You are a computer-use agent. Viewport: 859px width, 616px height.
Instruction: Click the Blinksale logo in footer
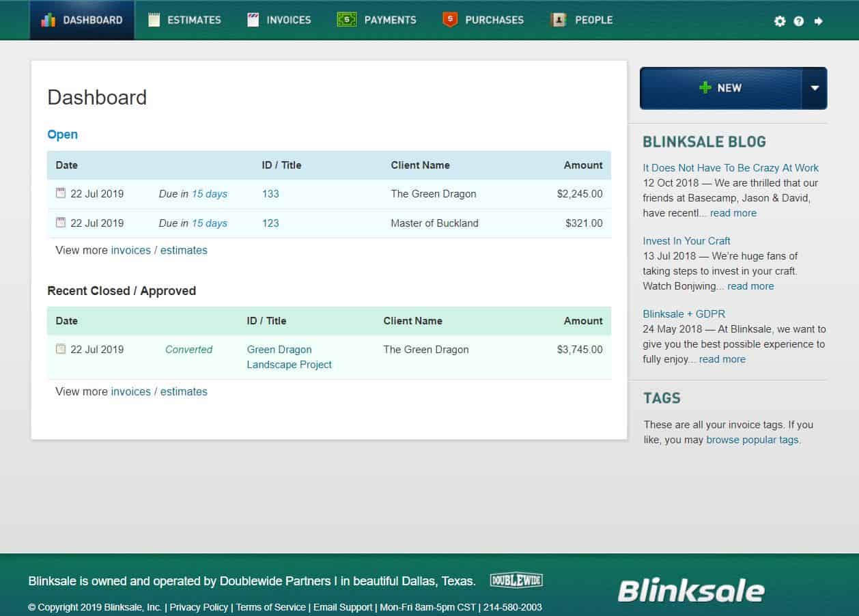click(691, 591)
